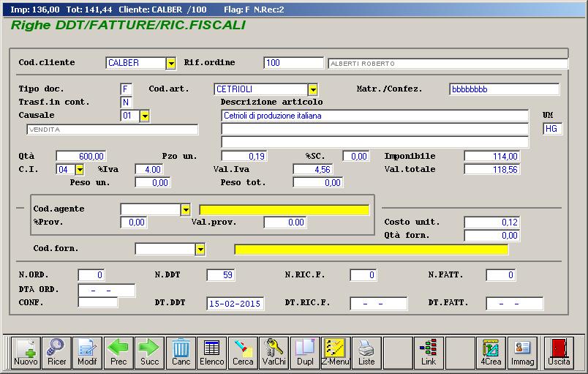Viewport: 588px width, 374px height.
Task: Click the ALBERTI ROBERTO name field
Action: click(448, 64)
